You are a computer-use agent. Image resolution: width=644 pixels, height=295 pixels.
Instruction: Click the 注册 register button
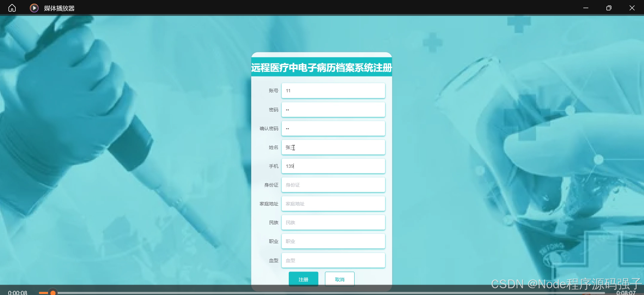tap(303, 279)
